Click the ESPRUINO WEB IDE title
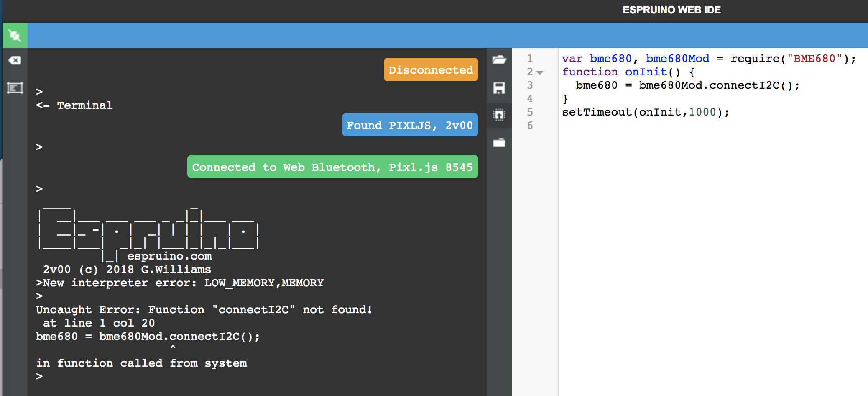Viewport: 868px width, 396px height. (672, 10)
